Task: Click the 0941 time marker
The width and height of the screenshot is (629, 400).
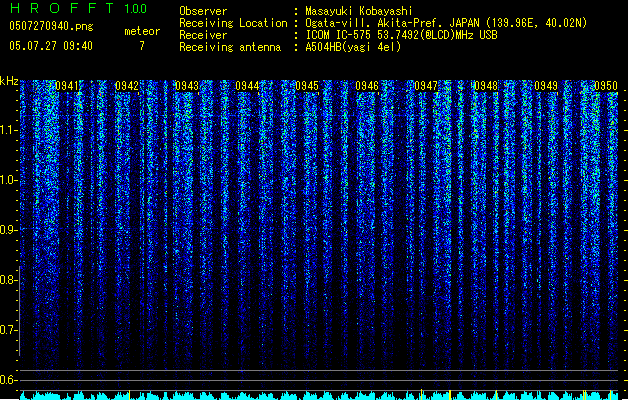Action: (x=67, y=86)
